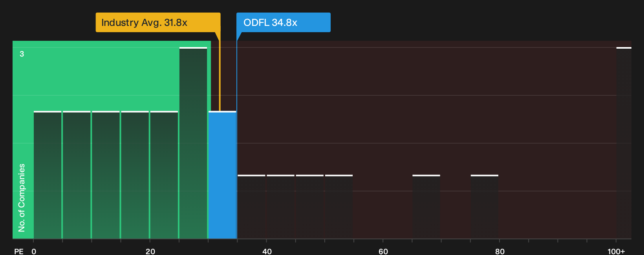Click the No. of Companies axis title
This screenshot has width=644, height=255.
(x=22, y=197)
